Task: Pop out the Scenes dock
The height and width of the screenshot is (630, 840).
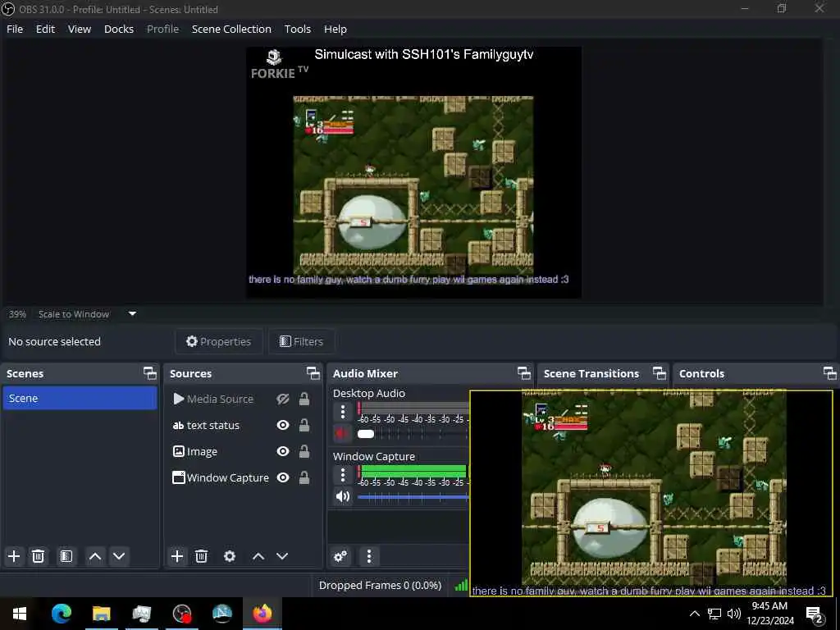Action: pos(150,373)
